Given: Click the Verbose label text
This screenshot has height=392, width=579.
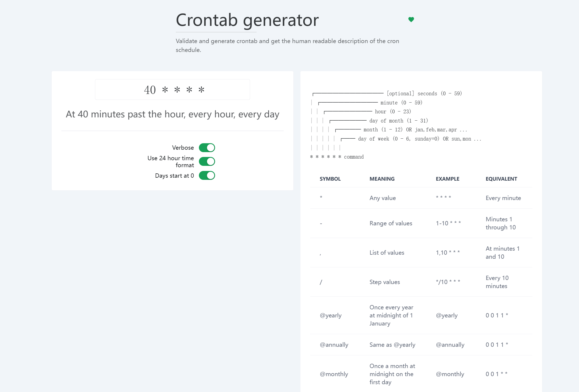Looking at the screenshot, I should tap(183, 148).
